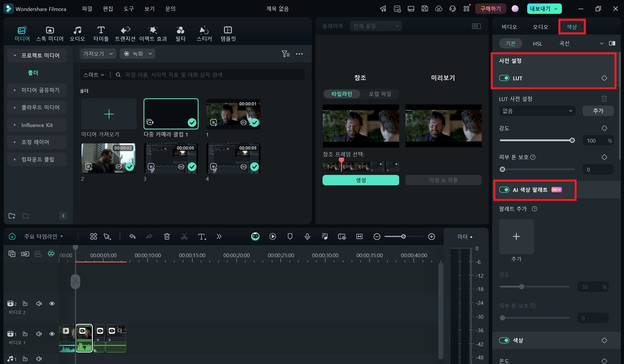Select the 로컬 파일 reference source
The image size is (624, 364).
[x=380, y=94]
